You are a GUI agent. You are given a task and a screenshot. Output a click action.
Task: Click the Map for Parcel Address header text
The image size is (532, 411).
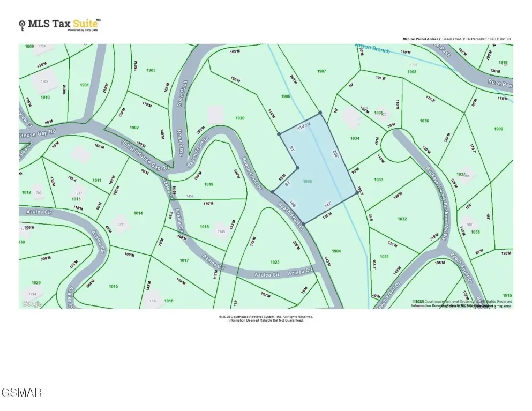(456, 39)
